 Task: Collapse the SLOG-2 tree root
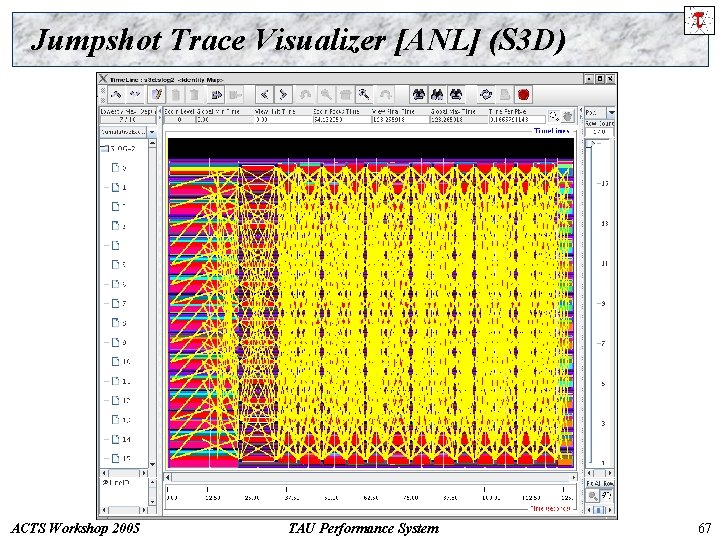click(x=104, y=148)
